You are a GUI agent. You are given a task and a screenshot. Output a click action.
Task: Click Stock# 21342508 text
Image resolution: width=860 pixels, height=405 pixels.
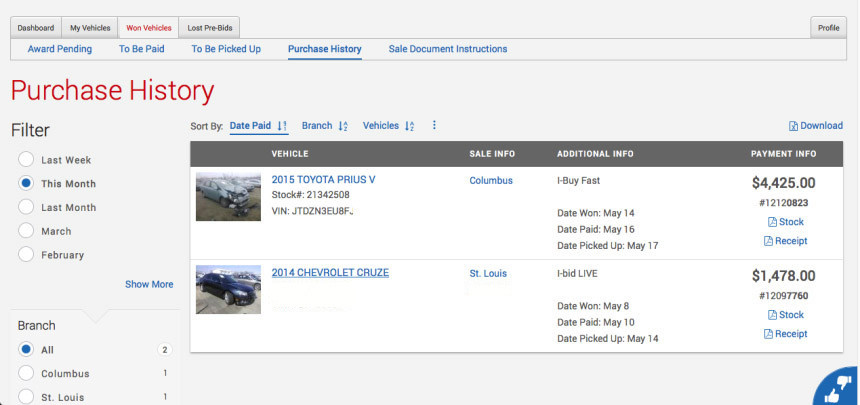pyautogui.click(x=310, y=195)
